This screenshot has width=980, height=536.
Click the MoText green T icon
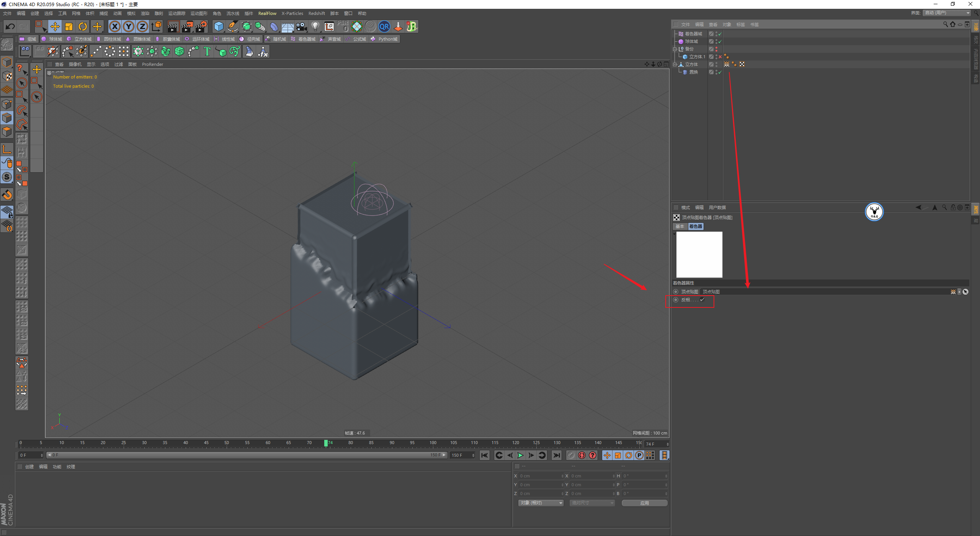207,51
